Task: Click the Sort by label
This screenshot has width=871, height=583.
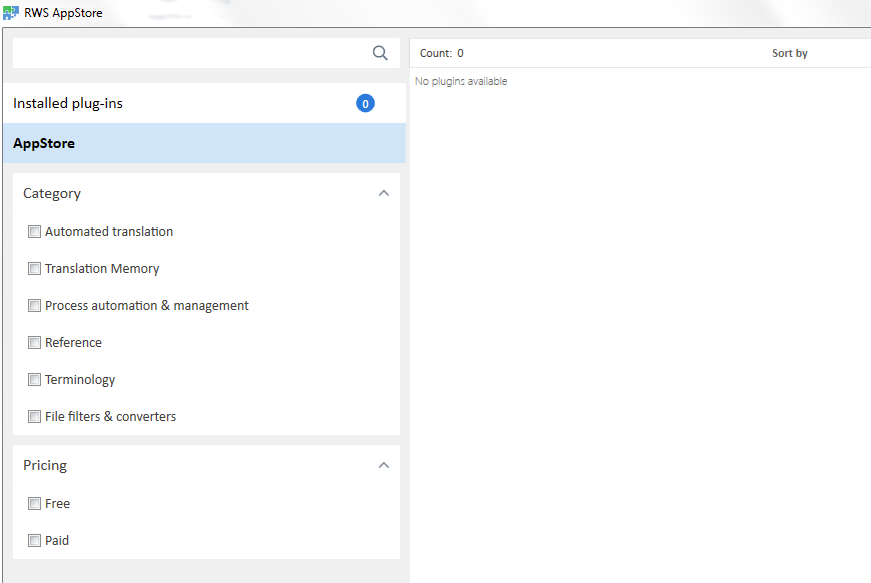Action: click(789, 53)
